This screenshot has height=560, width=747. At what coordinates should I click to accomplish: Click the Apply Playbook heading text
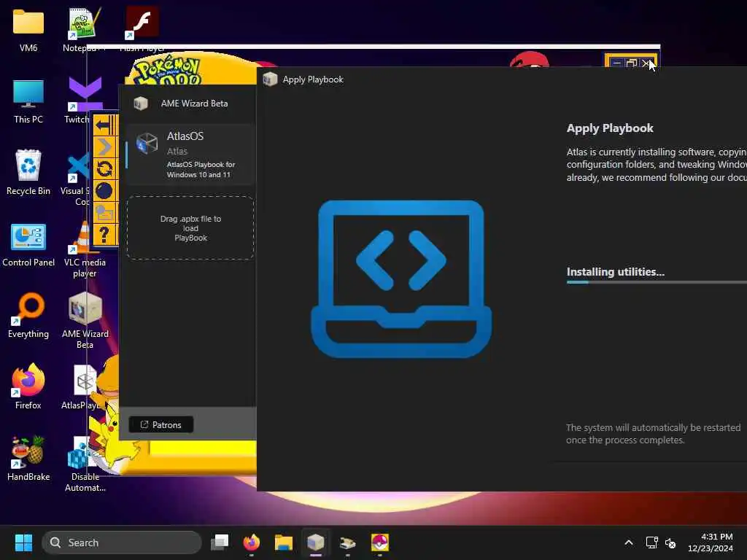coord(610,128)
